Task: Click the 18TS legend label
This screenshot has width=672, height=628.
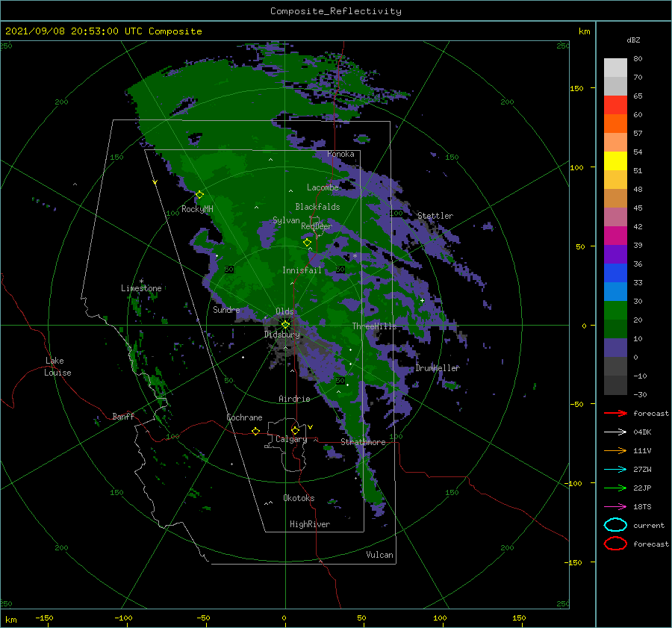Action: pos(642,507)
